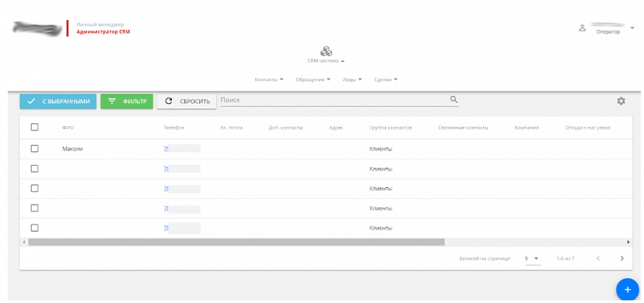Click the CRM system cubes icon
Screen dimensions: 644x303
[326, 51]
